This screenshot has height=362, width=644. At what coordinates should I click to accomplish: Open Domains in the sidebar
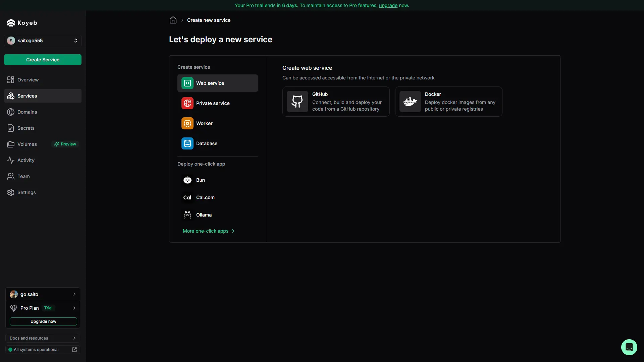coord(43,112)
